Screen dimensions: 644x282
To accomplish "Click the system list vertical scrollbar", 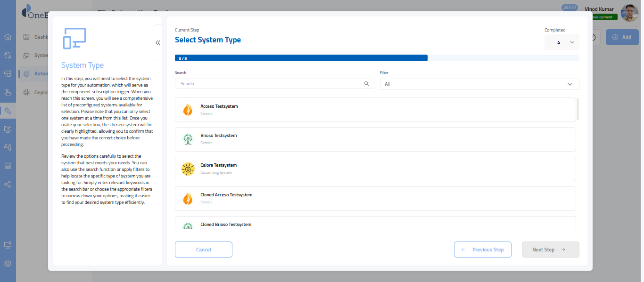I will [x=578, y=109].
